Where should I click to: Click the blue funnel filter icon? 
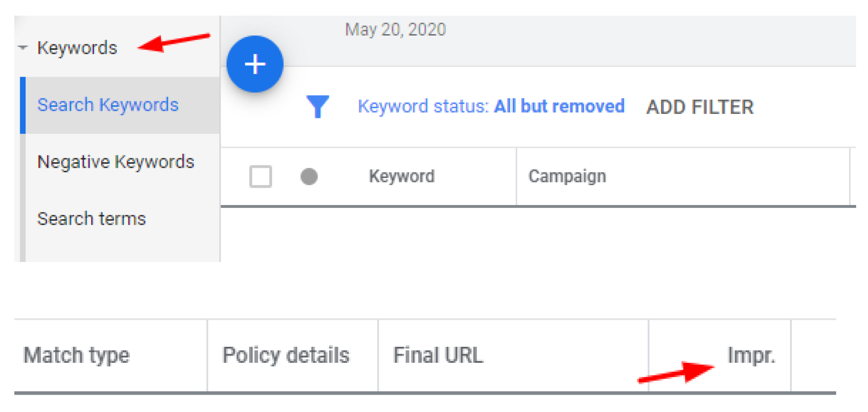click(317, 106)
